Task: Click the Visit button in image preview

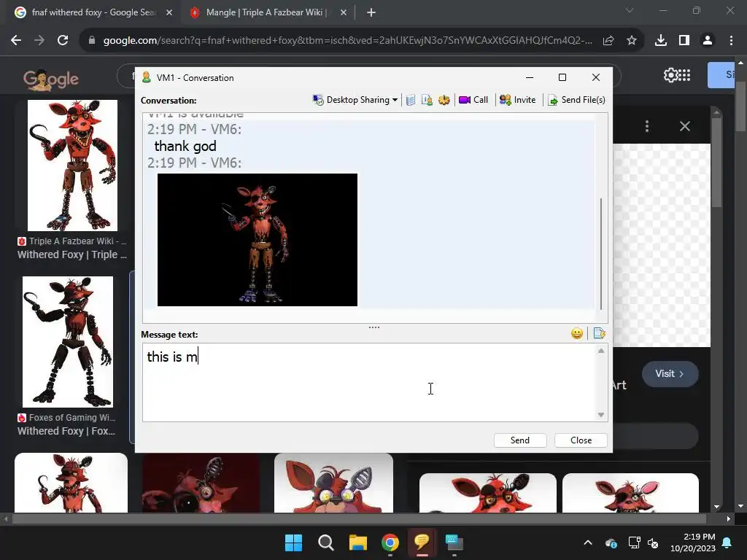Action: tap(670, 374)
